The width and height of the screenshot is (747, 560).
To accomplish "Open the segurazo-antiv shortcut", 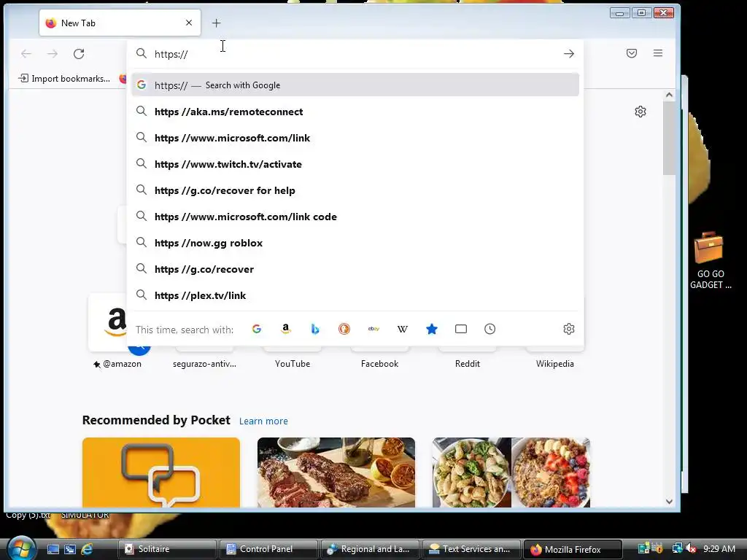I will tap(204, 364).
